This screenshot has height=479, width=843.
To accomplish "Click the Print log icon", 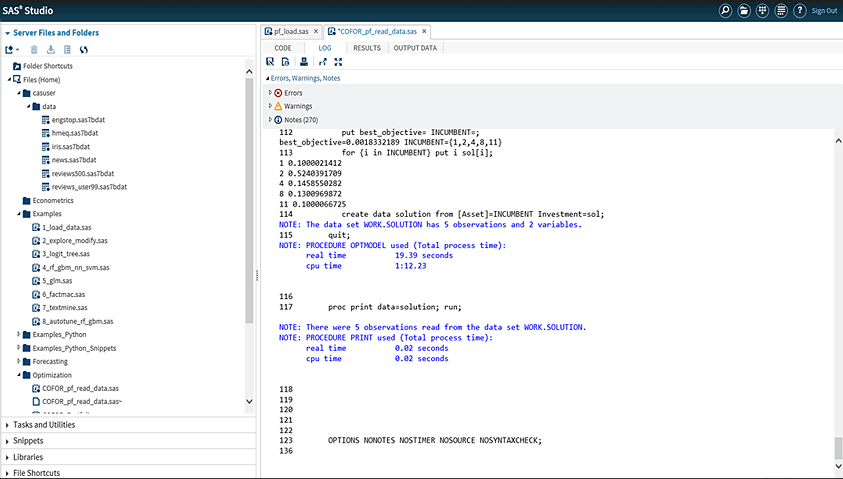I will pos(304,62).
